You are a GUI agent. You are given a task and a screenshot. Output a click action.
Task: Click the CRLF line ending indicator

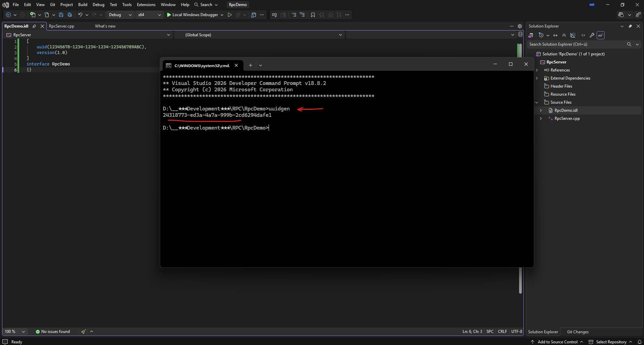(502, 332)
